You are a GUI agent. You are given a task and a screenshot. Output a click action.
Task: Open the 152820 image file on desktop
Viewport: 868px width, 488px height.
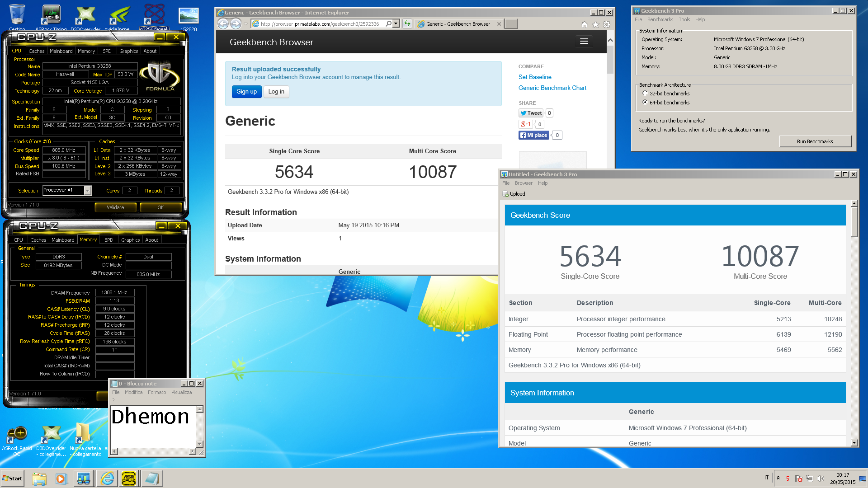[x=189, y=17]
